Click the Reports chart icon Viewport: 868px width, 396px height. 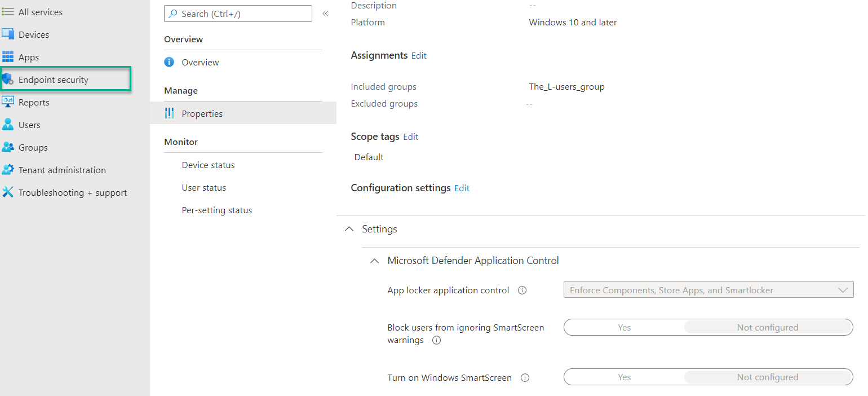pos(8,102)
